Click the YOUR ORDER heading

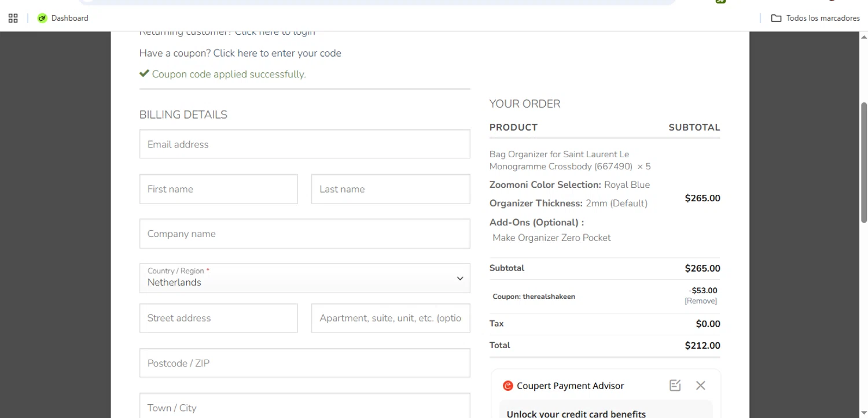(525, 103)
